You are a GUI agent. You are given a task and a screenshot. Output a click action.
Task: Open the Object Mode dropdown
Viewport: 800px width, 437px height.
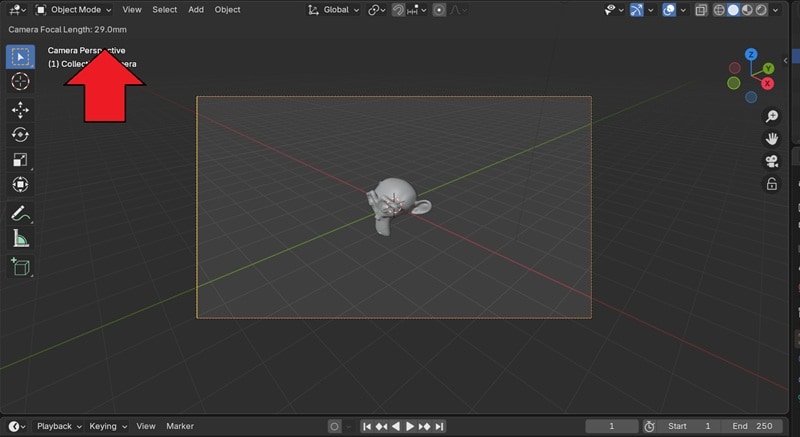coord(73,10)
